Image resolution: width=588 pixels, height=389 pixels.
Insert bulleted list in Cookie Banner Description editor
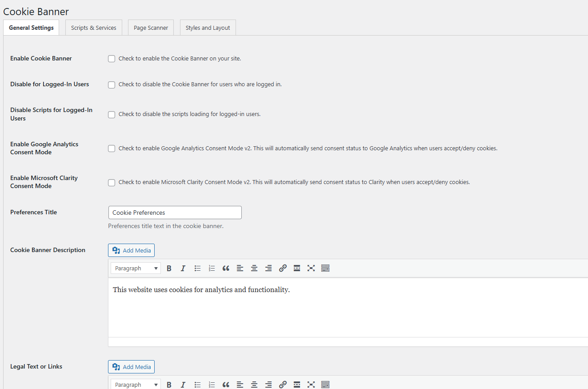tap(197, 268)
